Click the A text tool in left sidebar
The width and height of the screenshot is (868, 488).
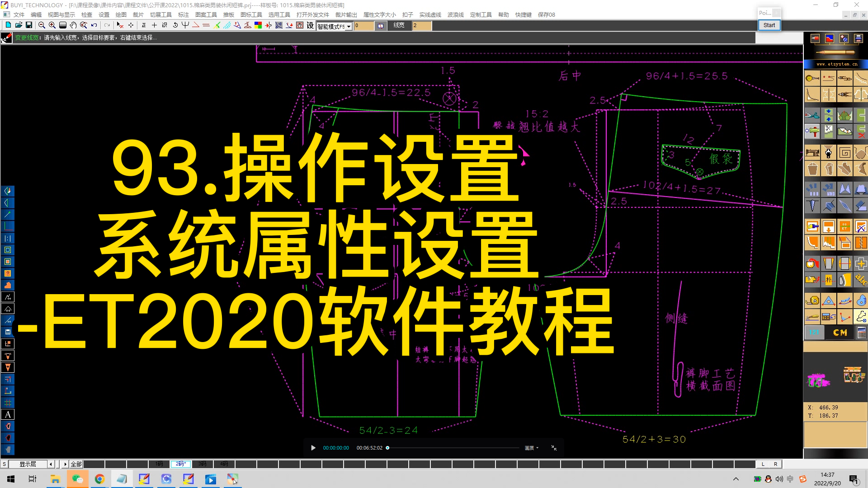pyautogui.click(x=8, y=414)
